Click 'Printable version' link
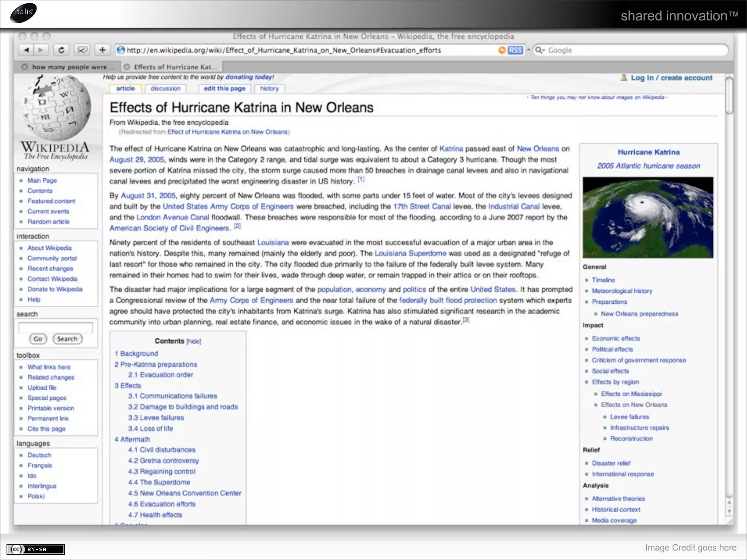Viewport: 747px width, 560px height. pos(51,408)
